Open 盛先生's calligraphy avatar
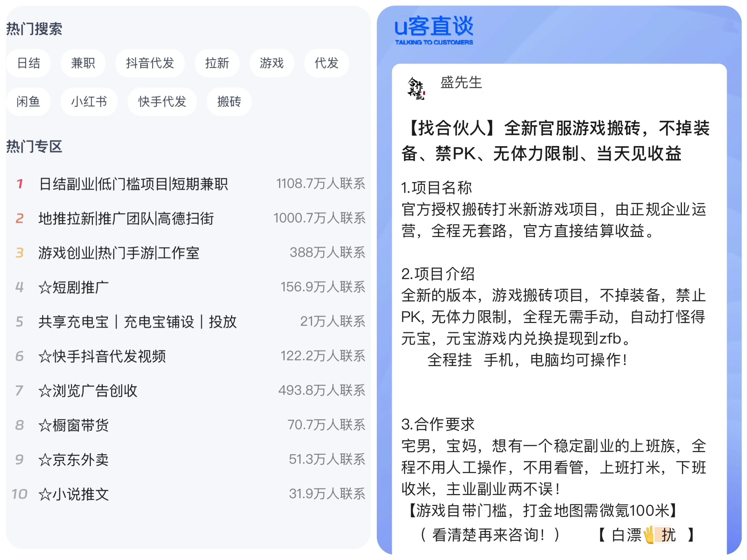 pyautogui.click(x=416, y=89)
